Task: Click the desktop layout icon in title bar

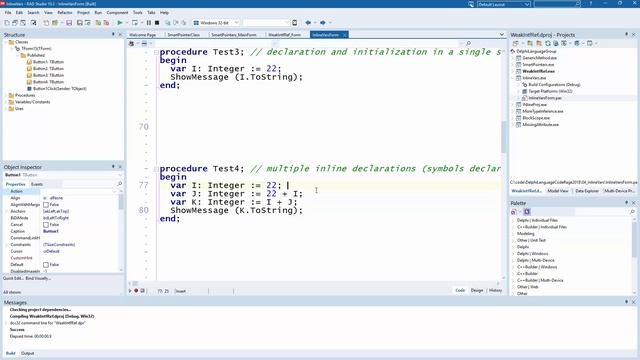Action: tap(471, 4)
